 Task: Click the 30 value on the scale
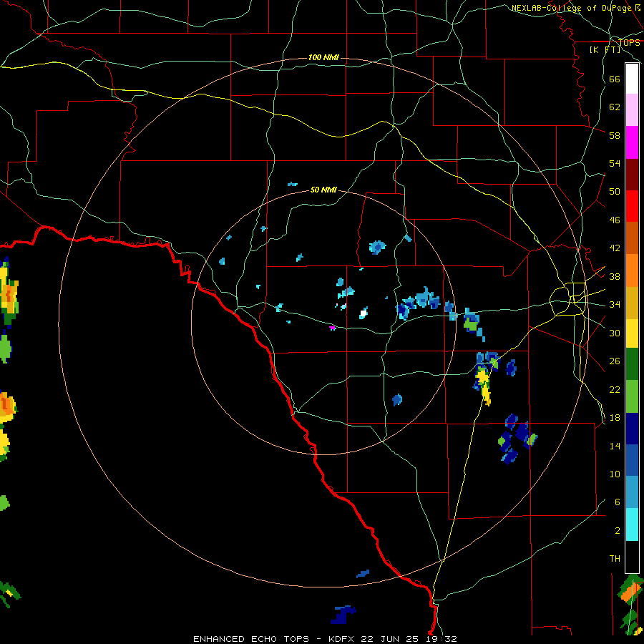pos(615,333)
